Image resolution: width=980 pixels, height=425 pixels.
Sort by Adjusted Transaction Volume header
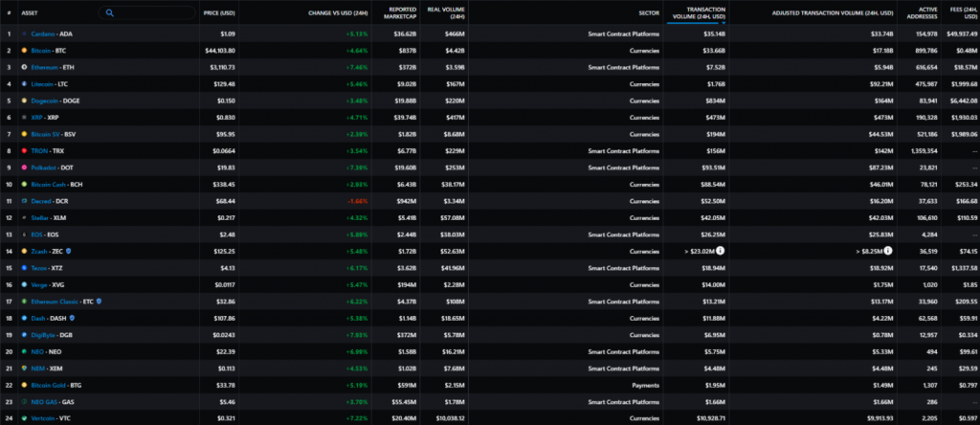(834, 12)
